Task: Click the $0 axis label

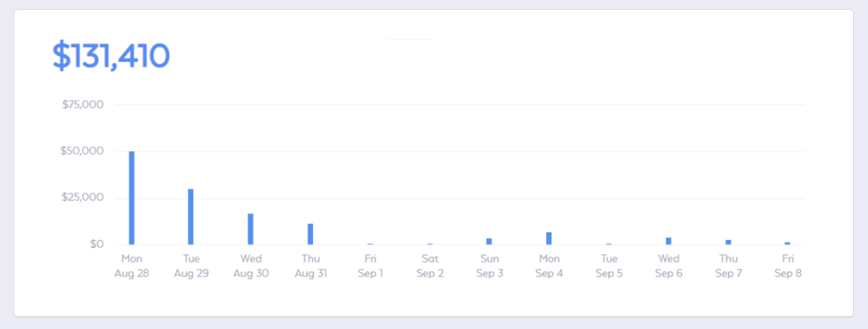Action: coord(97,245)
